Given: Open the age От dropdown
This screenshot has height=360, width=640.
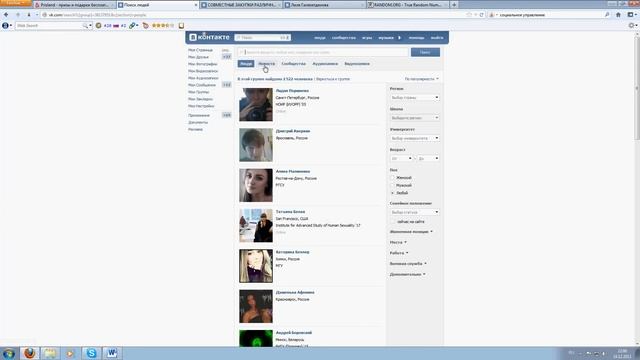Looking at the screenshot, I should click(x=401, y=158).
